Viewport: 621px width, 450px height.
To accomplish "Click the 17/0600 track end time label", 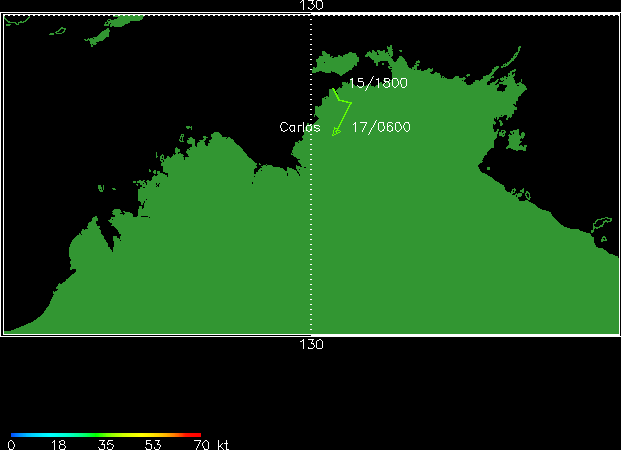I will pyautogui.click(x=381, y=127).
